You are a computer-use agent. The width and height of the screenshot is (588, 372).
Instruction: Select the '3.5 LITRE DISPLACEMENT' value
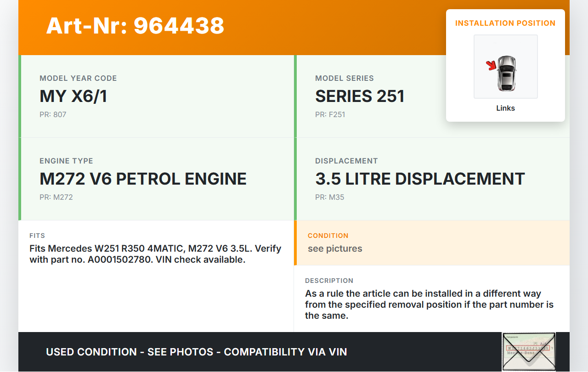point(420,179)
